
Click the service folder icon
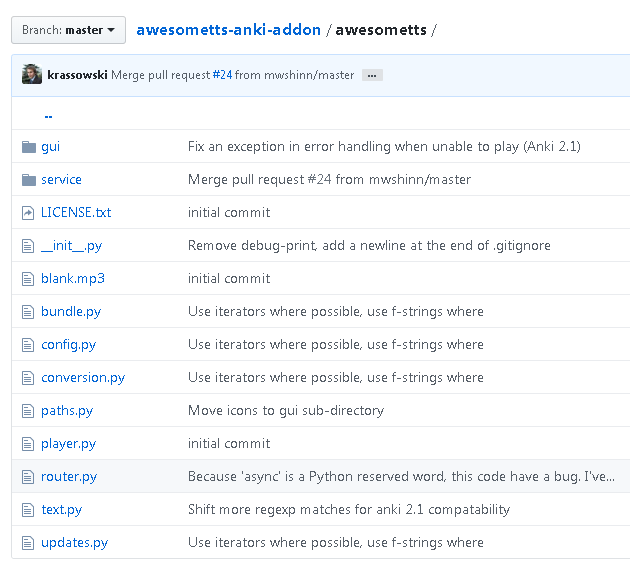28,180
